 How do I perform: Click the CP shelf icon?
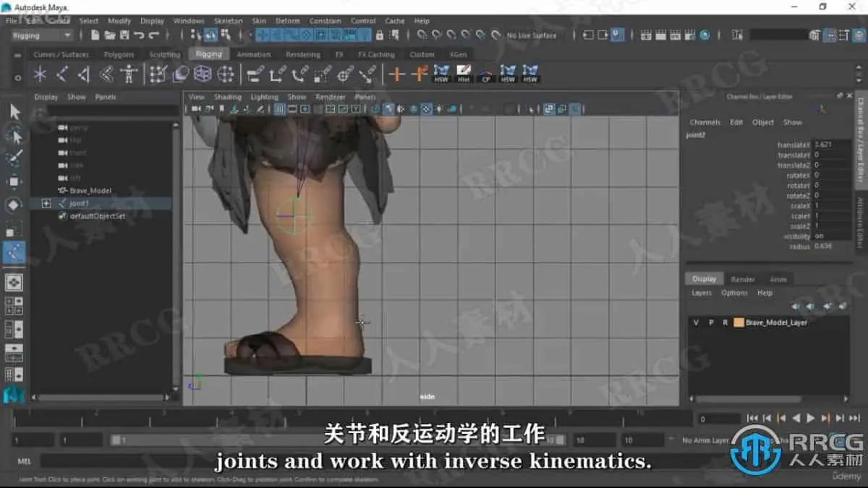(x=486, y=74)
